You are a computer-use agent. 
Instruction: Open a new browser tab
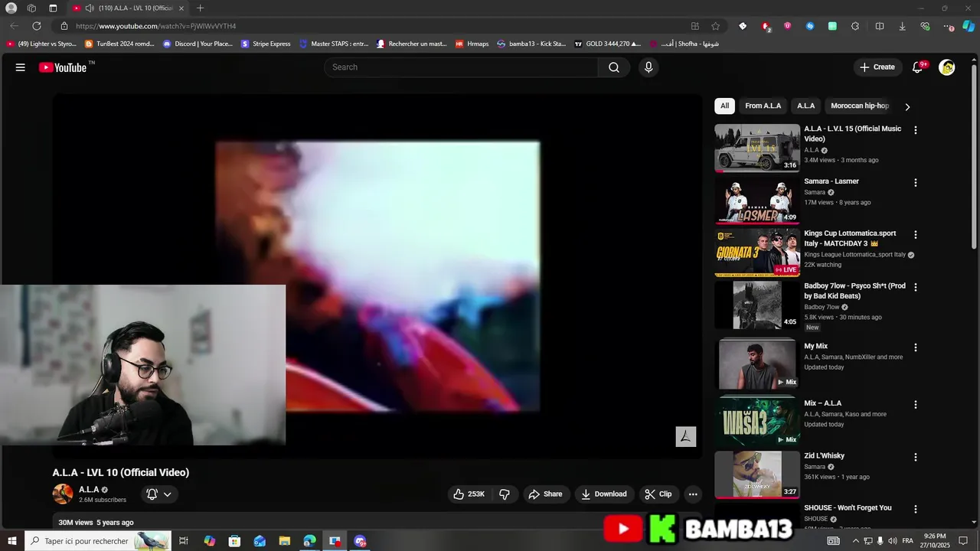[200, 8]
